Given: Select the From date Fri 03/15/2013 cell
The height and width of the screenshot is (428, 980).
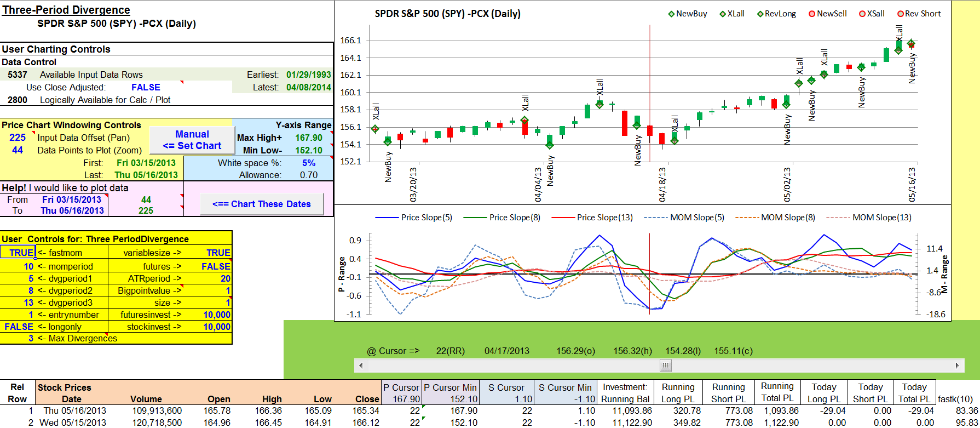Looking at the screenshot, I should point(71,199).
